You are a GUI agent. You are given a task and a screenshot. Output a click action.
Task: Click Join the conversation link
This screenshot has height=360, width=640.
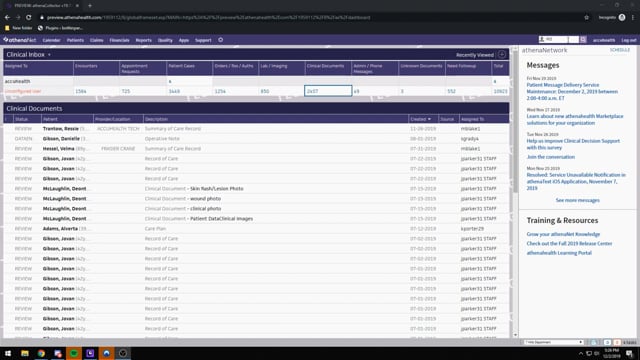pos(550,157)
